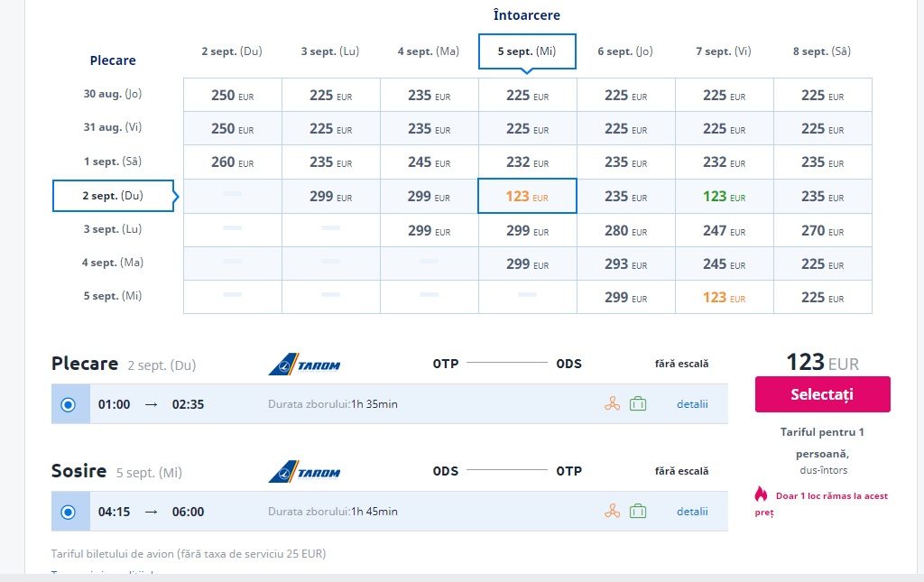Select the 2 sept. (Du) departure row header
924x582 pixels.
tap(113, 196)
